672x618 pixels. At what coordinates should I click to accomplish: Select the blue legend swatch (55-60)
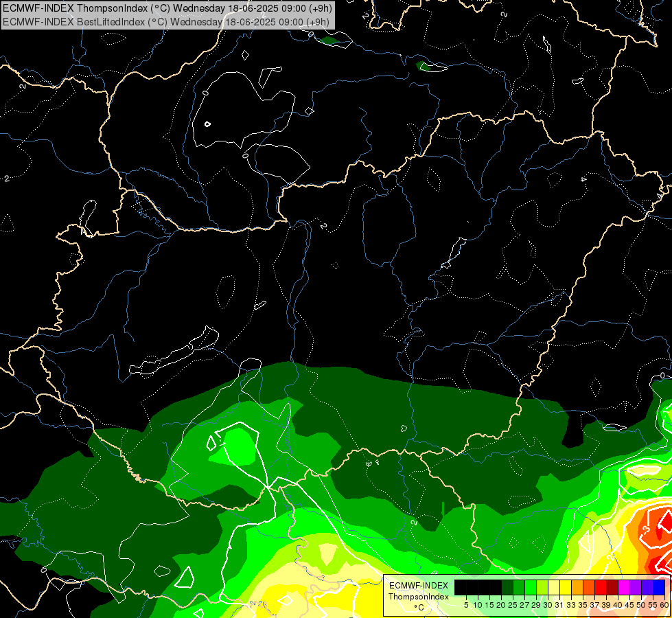[x=659, y=588]
